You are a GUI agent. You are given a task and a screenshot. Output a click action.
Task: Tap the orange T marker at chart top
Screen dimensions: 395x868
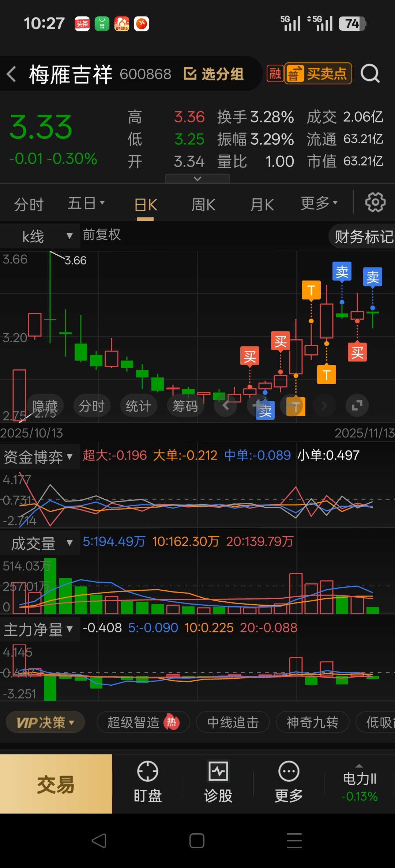(x=311, y=290)
